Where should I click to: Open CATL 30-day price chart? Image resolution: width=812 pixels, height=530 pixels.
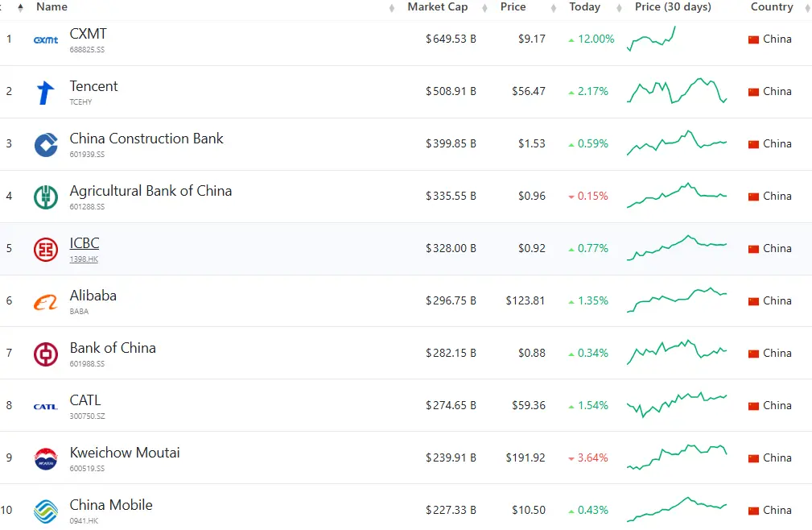[677, 404]
